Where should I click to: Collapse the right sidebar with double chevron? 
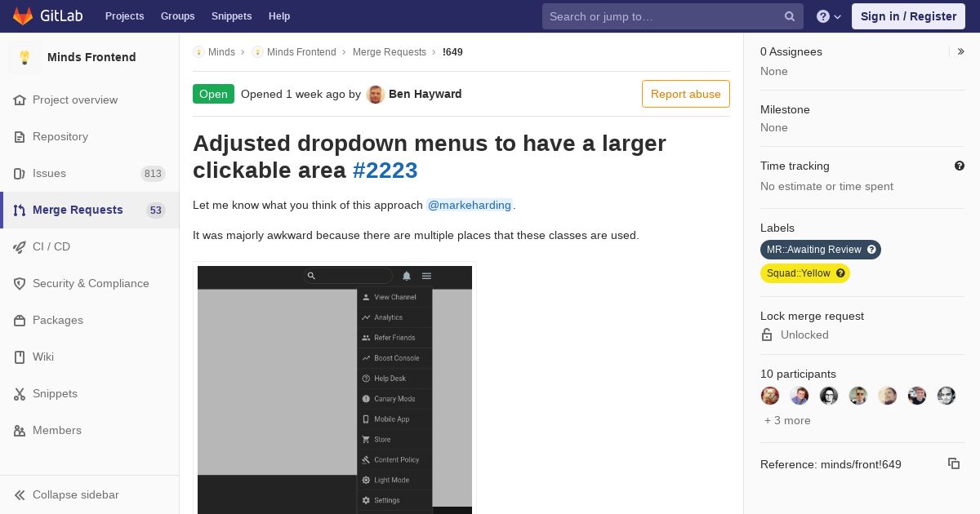click(961, 51)
